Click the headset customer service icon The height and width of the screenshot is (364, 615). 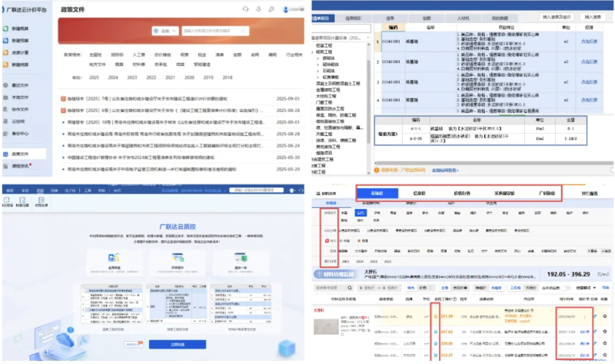coord(245,9)
